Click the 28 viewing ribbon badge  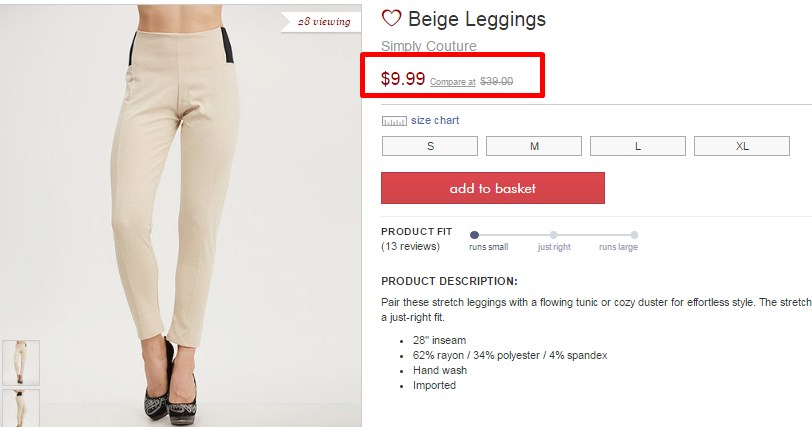click(x=321, y=22)
